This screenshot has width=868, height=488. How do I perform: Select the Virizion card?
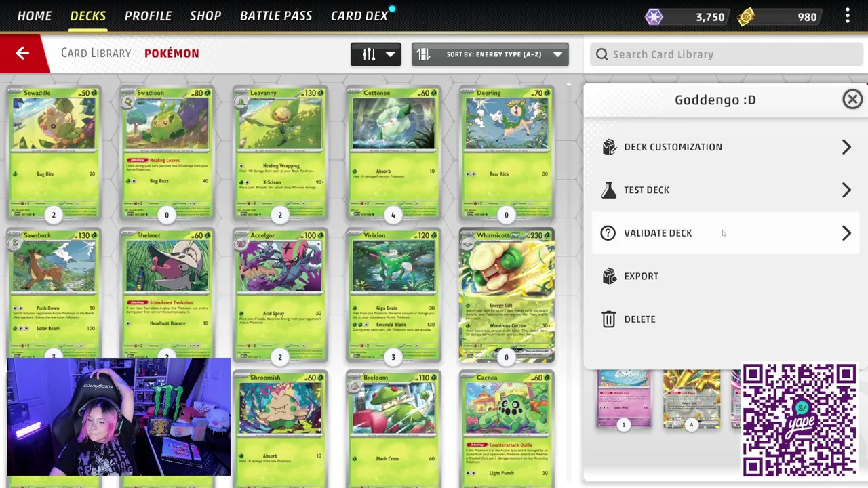[393, 294]
